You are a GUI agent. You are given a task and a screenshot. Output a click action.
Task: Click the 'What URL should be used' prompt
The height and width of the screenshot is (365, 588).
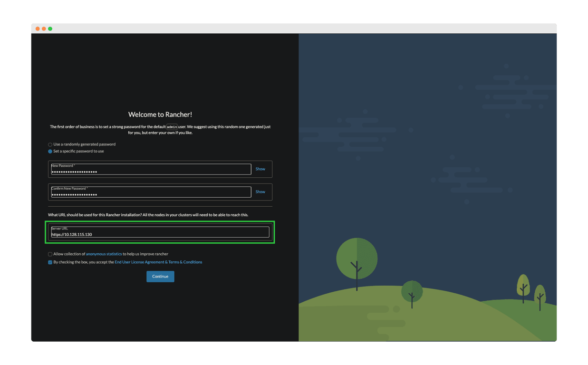point(148,215)
